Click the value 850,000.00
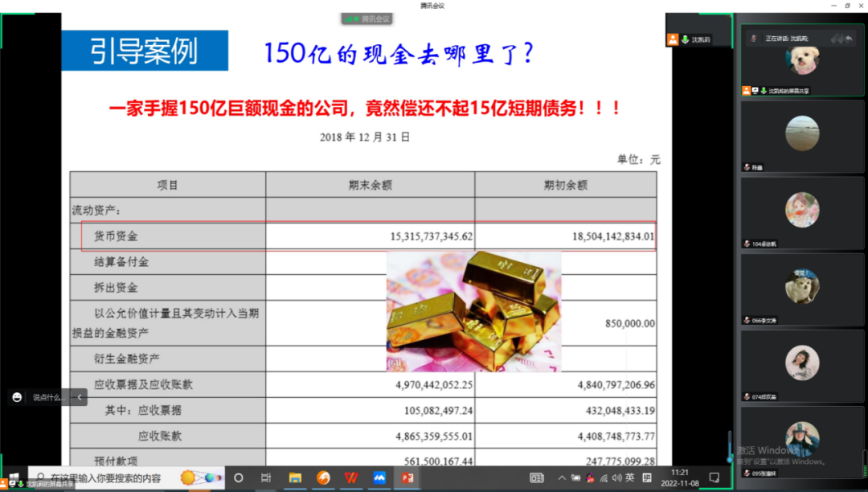 point(630,323)
